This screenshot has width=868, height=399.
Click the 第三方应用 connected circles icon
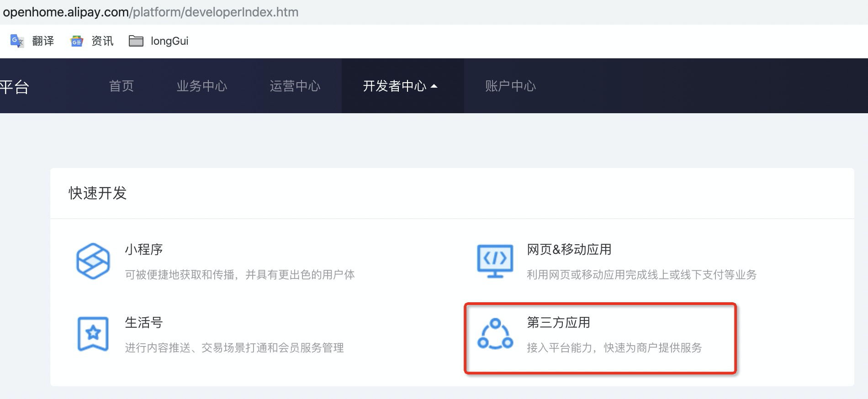[495, 334]
